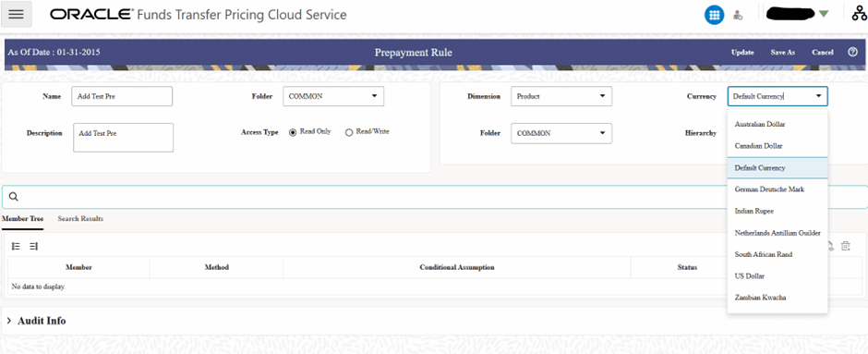
Task: Expand the Audit Info section
Action: 36,321
